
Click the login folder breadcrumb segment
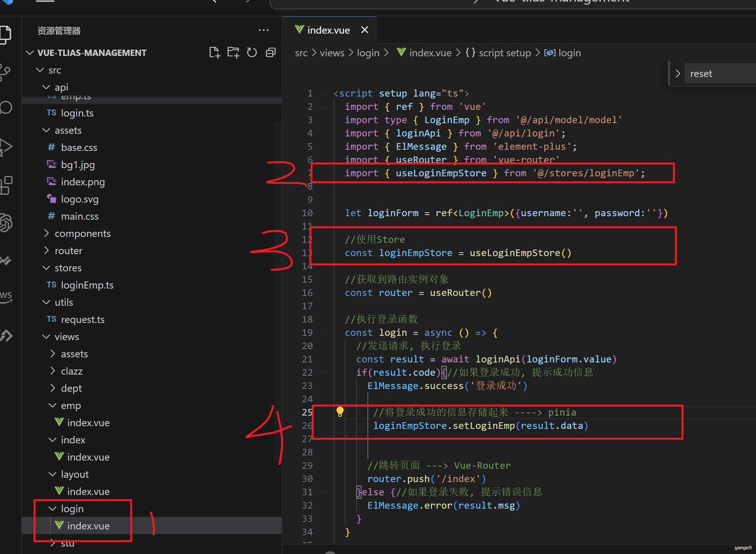point(368,53)
